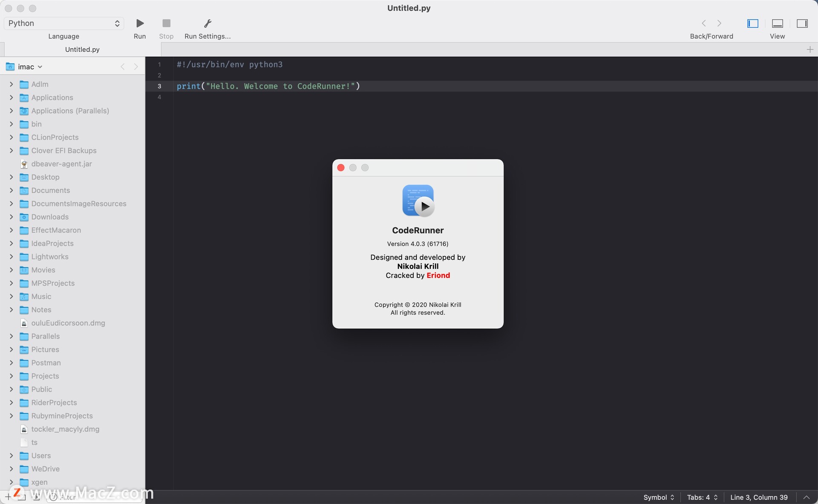Select the Documents folder icon

(x=24, y=191)
